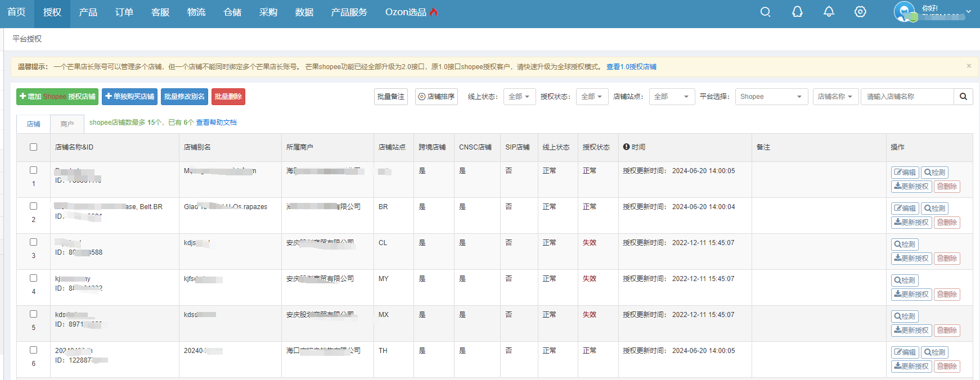Click 更新授权 for the BR store
Image resolution: width=980 pixels, height=380 pixels.
(911, 223)
